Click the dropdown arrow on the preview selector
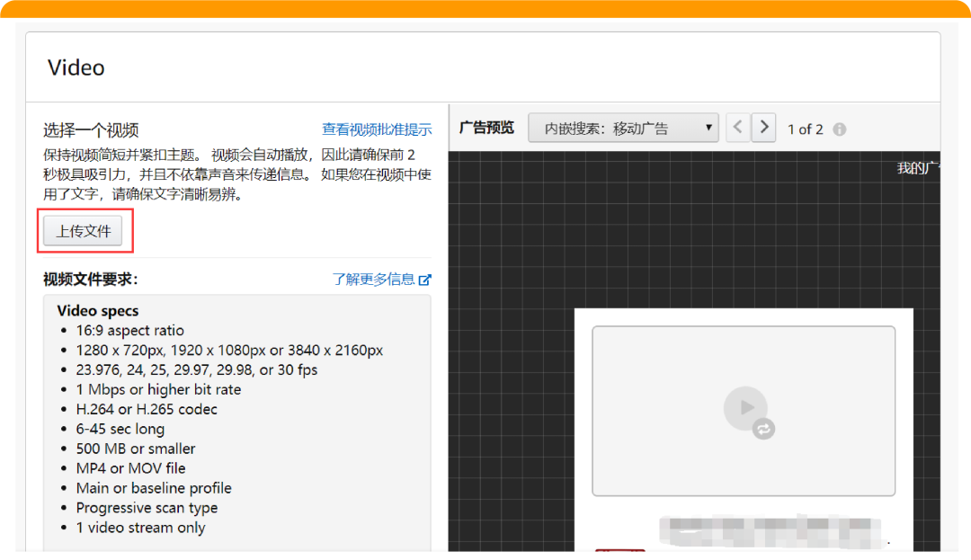 [708, 127]
